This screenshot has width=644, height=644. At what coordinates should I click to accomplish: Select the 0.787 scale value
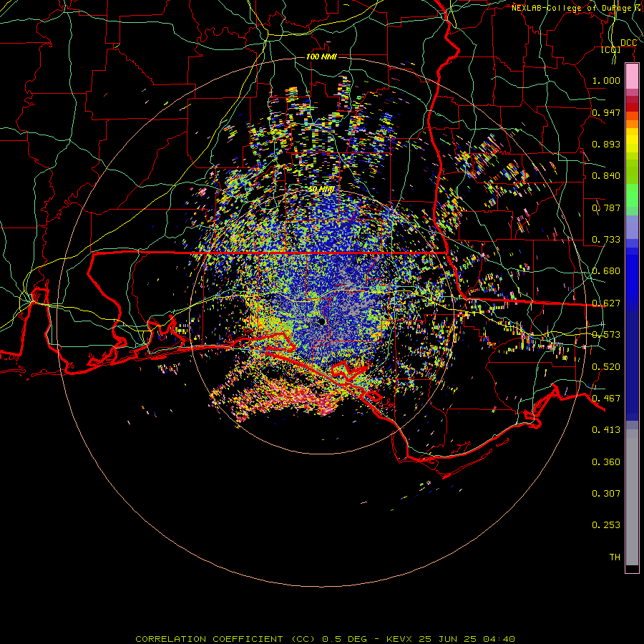point(606,208)
